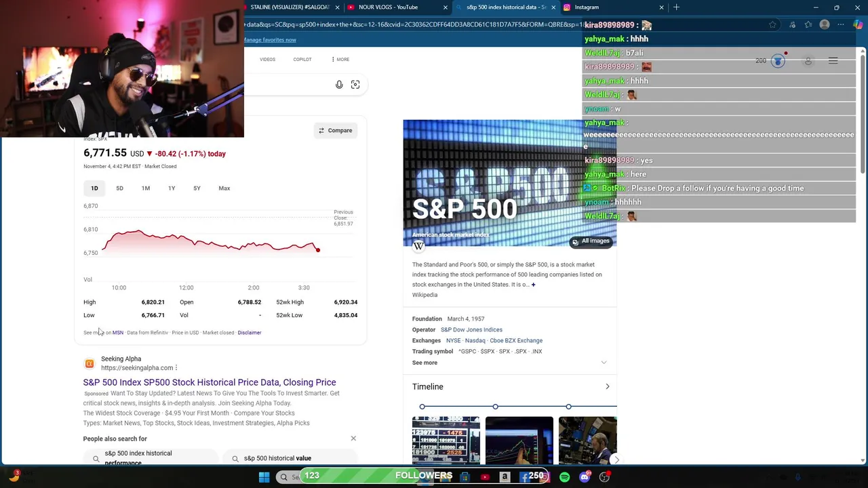Open Spotify from the taskbar
868x488 pixels.
point(564,477)
